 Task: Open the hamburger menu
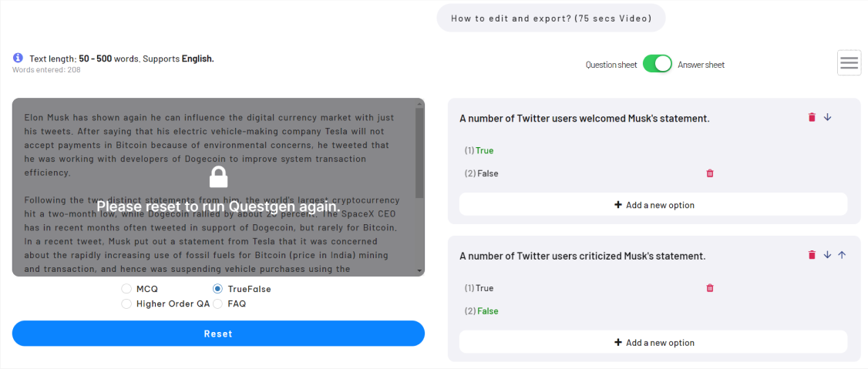point(849,62)
